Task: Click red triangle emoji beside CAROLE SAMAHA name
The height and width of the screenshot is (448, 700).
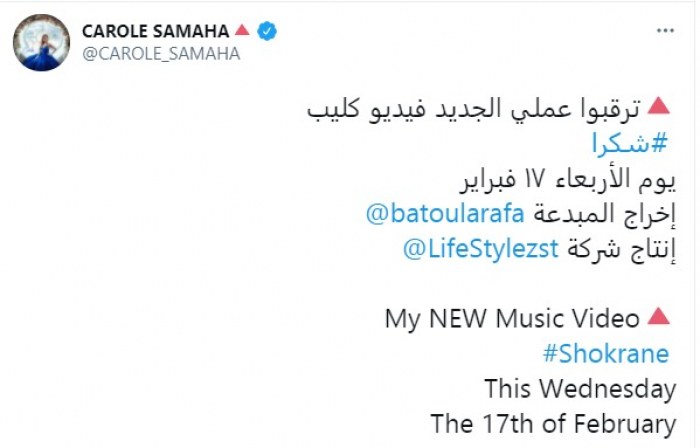Action: tap(244, 31)
